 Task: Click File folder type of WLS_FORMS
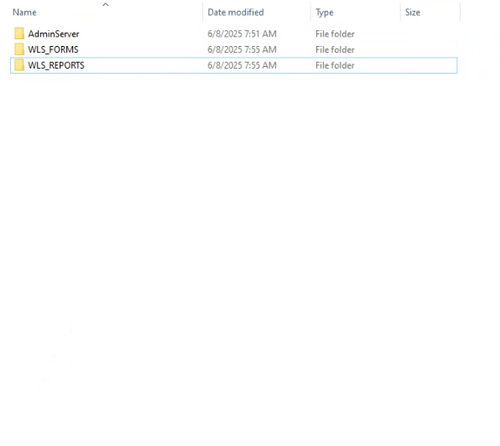coord(335,50)
